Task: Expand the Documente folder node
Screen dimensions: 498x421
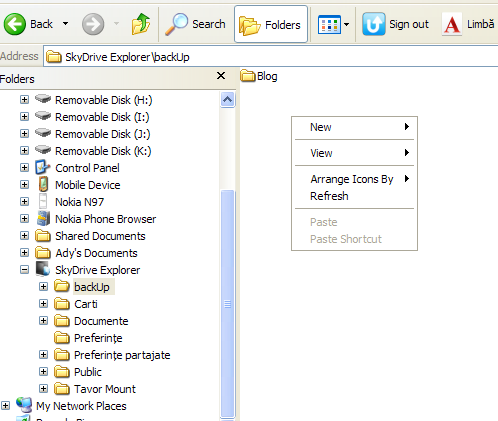Action: coord(43,320)
